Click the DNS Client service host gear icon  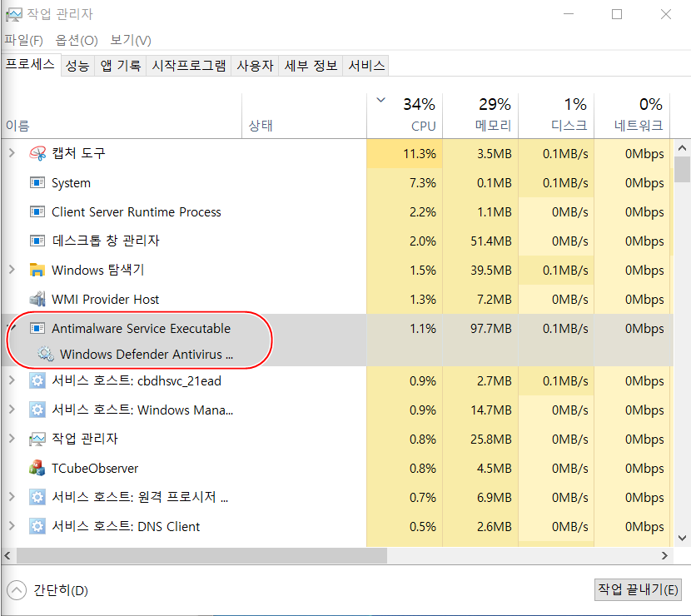pyautogui.click(x=37, y=526)
